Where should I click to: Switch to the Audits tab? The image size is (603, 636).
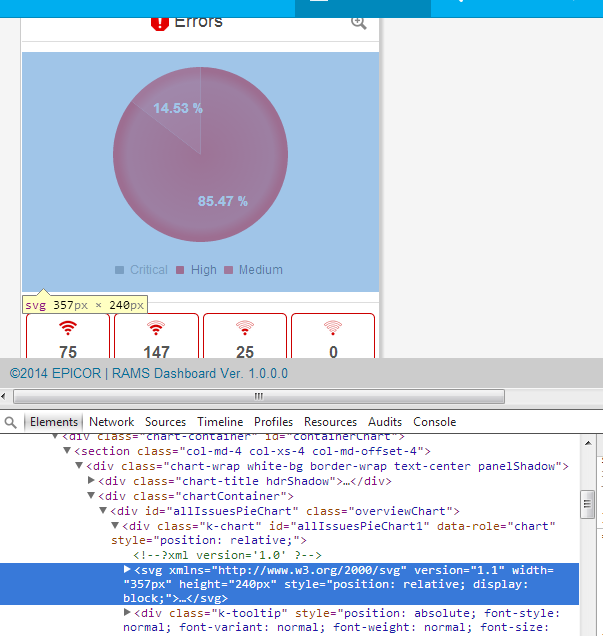point(385,422)
